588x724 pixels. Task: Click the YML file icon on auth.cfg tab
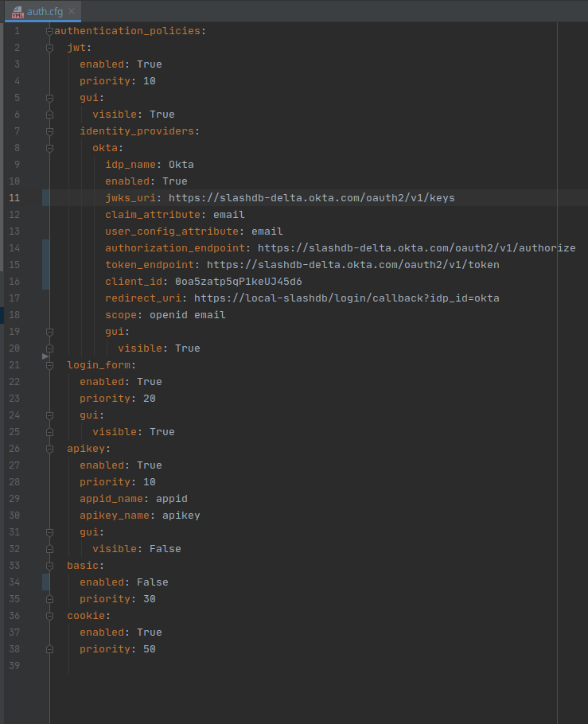(x=18, y=11)
